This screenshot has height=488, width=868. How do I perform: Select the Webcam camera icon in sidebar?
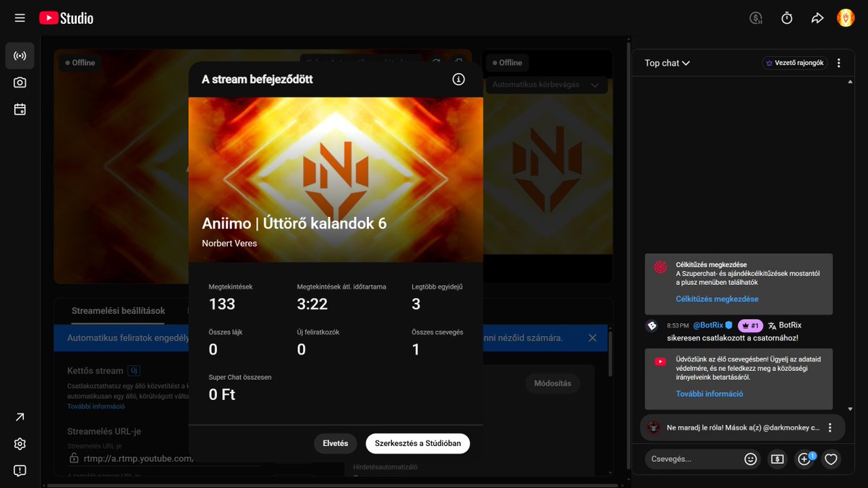pos(20,82)
